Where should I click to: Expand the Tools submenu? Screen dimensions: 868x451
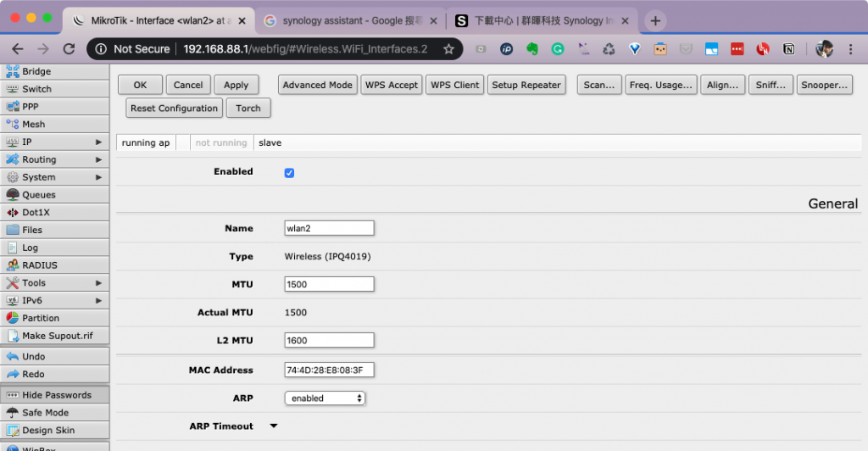(x=98, y=283)
